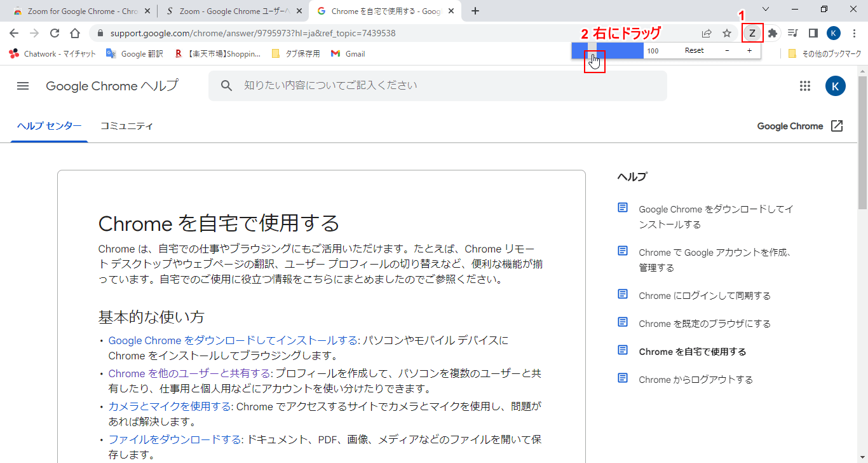Open カメラとマイクを使用する link
This screenshot has width=868, height=463.
click(170, 406)
